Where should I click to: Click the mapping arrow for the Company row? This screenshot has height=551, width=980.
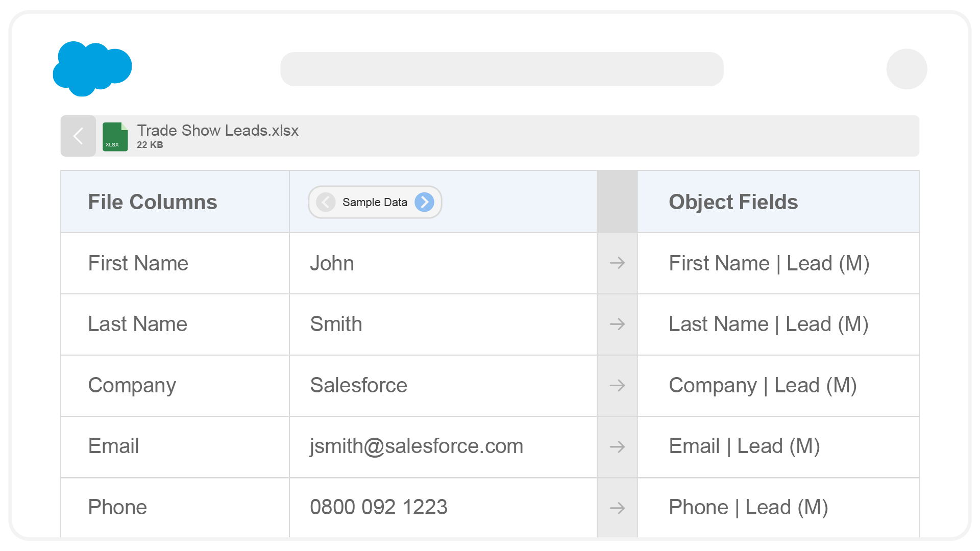click(617, 386)
